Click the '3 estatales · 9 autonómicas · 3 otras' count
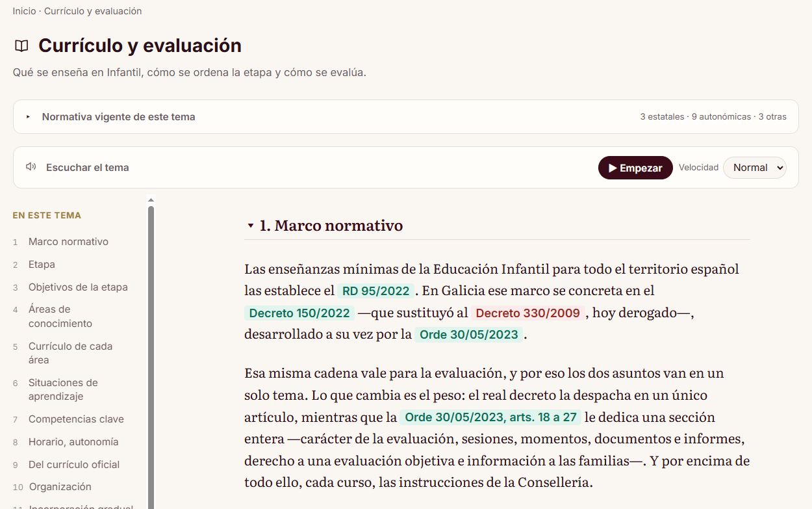Image resolution: width=812 pixels, height=509 pixels. tap(713, 117)
